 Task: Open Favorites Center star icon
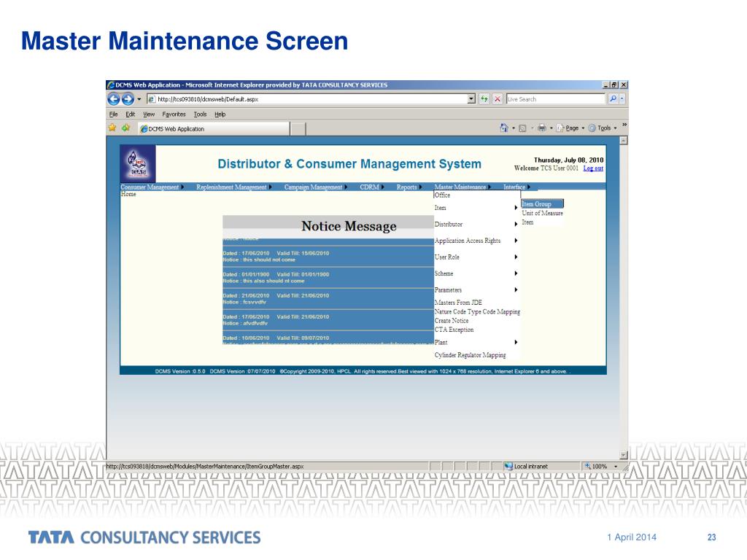[x=112, y=128]
